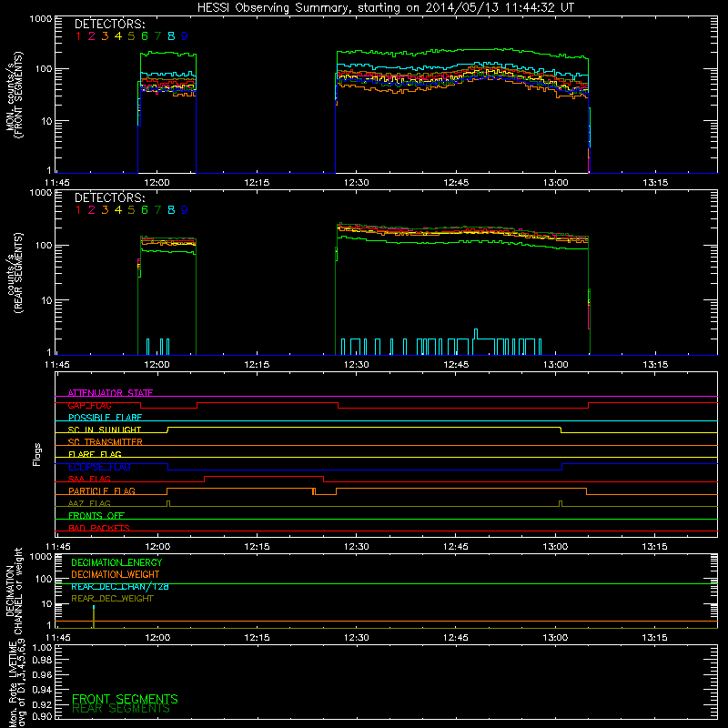Click the 12:30 tick under front segments plot
The width and height of the screenshot is (728, 728).
point(356,183)
